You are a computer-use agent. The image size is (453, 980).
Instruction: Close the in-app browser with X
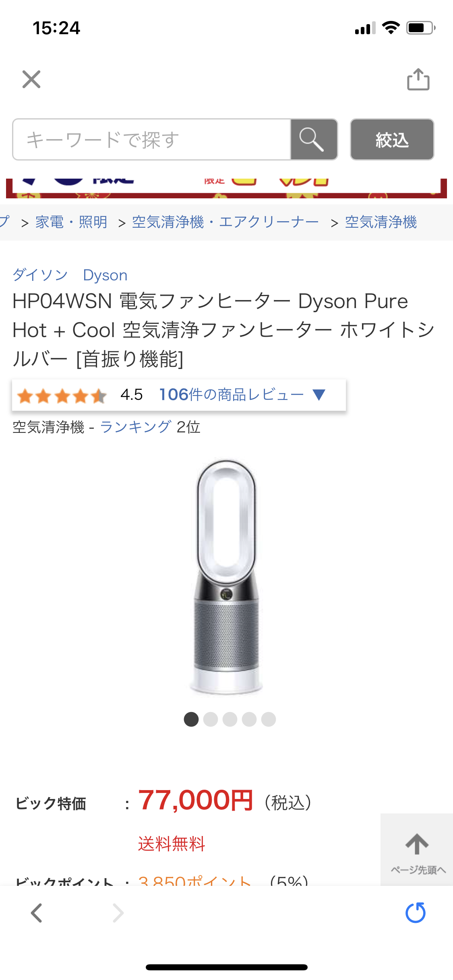coord(31,79)
